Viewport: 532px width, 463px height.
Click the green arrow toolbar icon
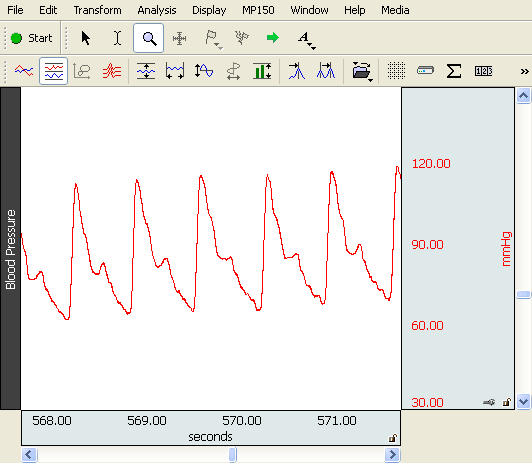pos(272,38)
